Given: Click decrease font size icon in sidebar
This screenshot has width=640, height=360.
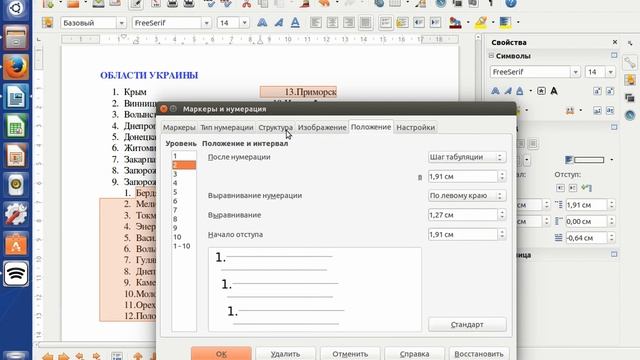Looking at the screenshot, I should [610, 91].
